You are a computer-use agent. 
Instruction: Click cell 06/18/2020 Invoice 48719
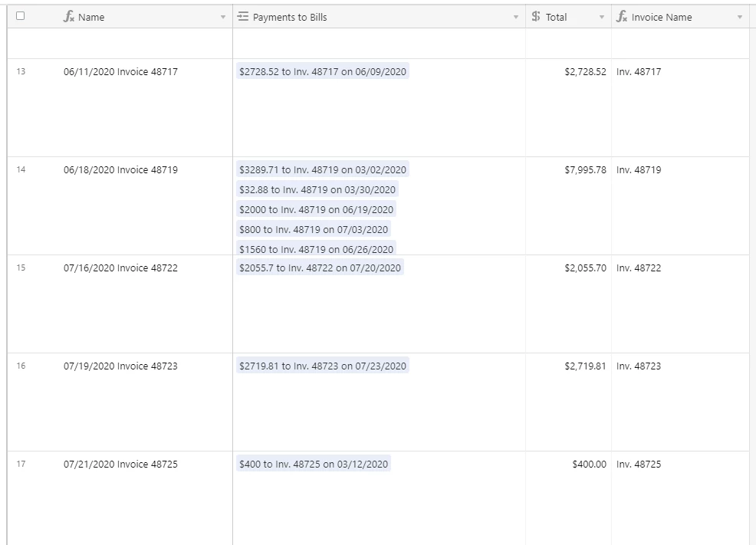point(120,205)
